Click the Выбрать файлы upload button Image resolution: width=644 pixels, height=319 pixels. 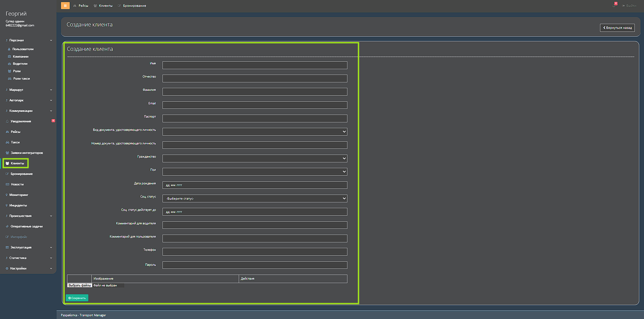[x=80, y=285]
